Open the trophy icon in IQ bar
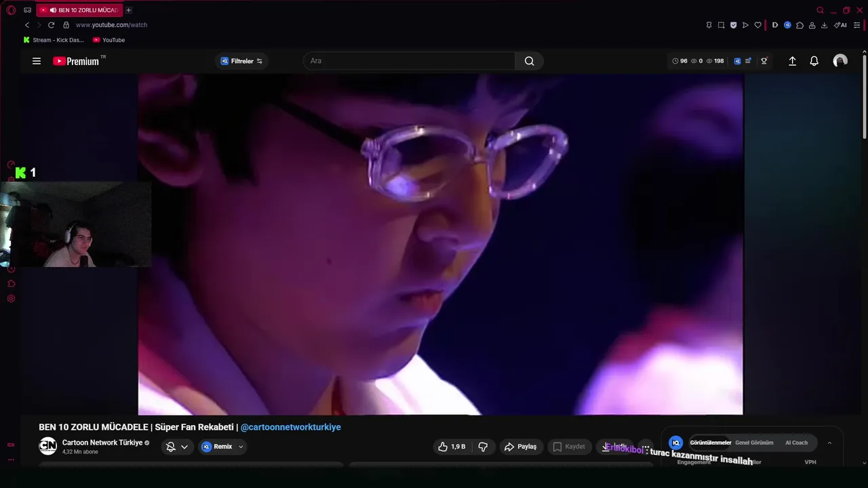Screen dimensions: 868x488 pos(764,61)
